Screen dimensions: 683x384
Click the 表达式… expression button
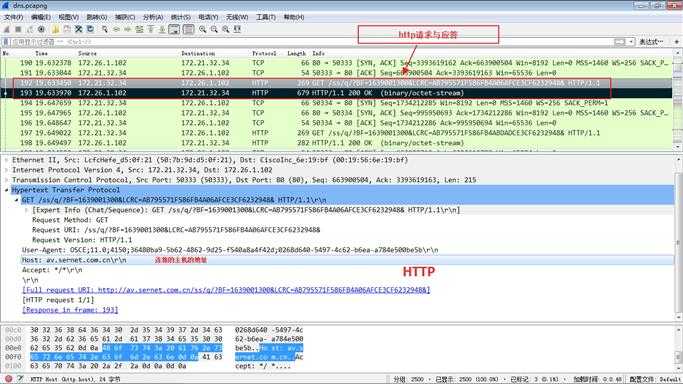tap(651, 42)
